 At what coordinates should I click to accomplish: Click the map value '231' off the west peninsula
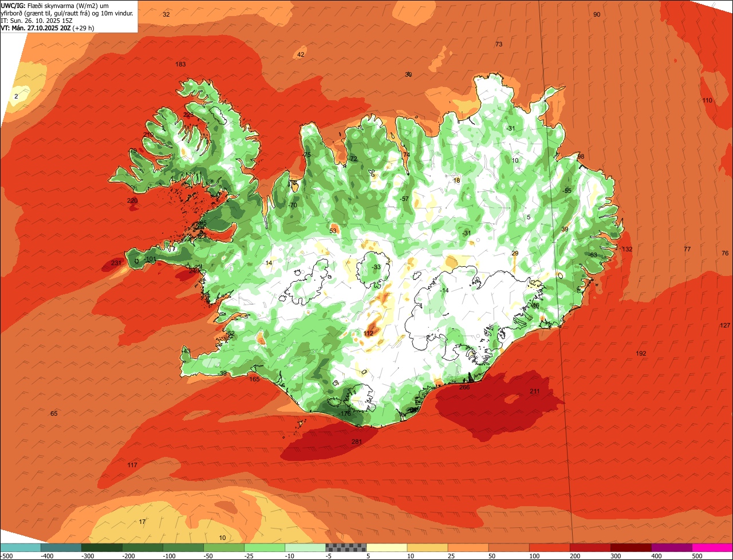click(x=116, y=263)
